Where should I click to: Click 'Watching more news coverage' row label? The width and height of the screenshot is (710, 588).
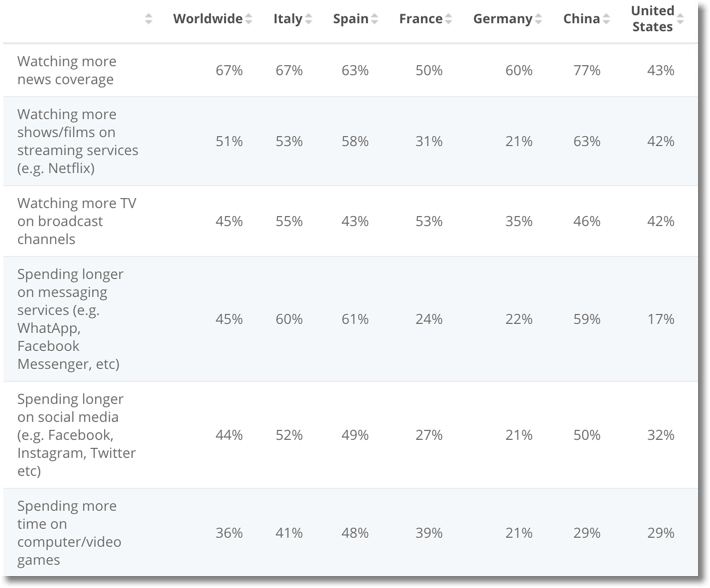pyautogui.click(x=67, y=70)
